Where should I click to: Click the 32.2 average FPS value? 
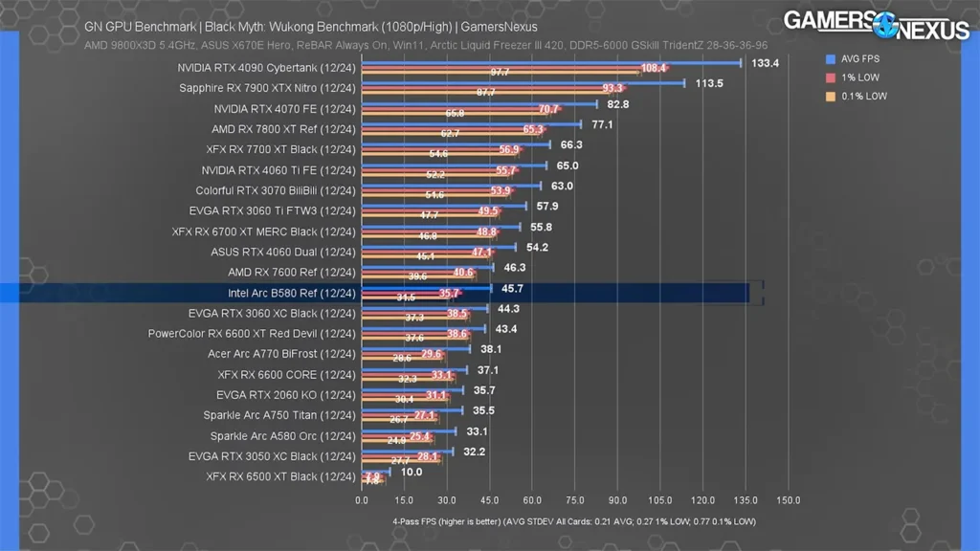[475, 452]
